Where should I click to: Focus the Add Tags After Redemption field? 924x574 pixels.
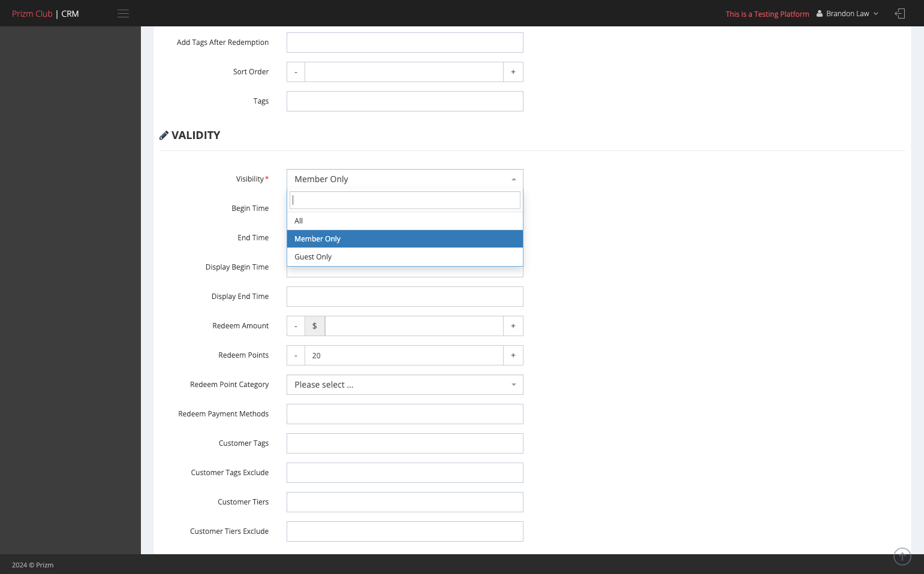coord(405,43)
